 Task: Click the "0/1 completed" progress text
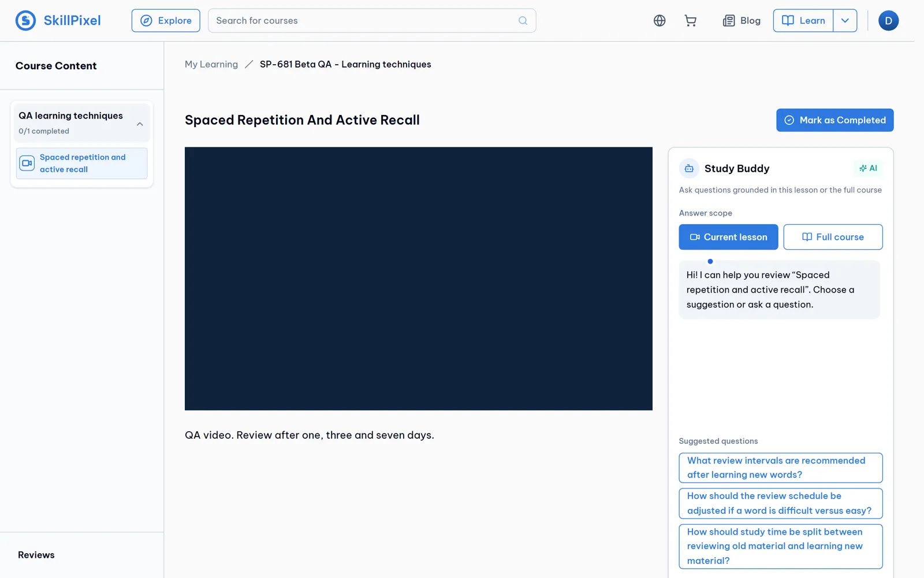[x=44, y=131]
